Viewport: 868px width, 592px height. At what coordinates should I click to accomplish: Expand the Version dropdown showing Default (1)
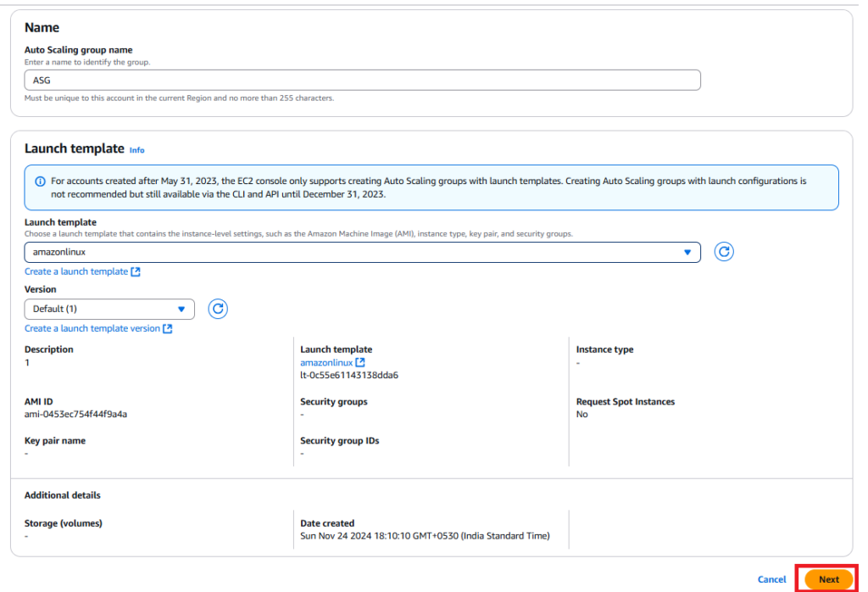109,309
